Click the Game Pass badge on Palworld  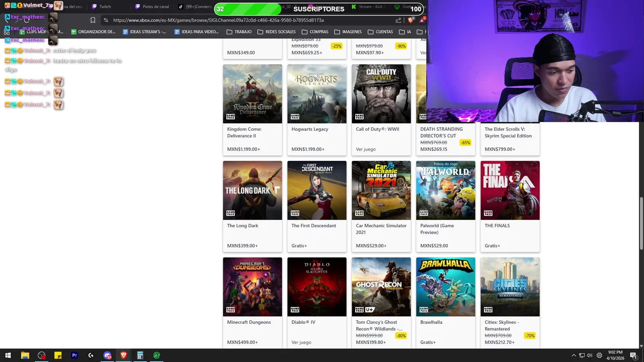click(424, 213)
